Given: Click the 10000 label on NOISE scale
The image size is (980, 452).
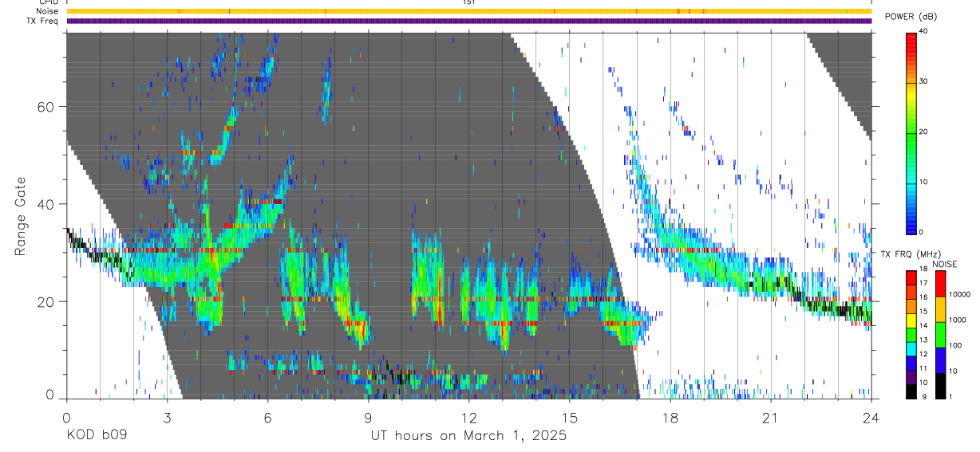Looking at the screenshot, I should click(x=958, y=294).
